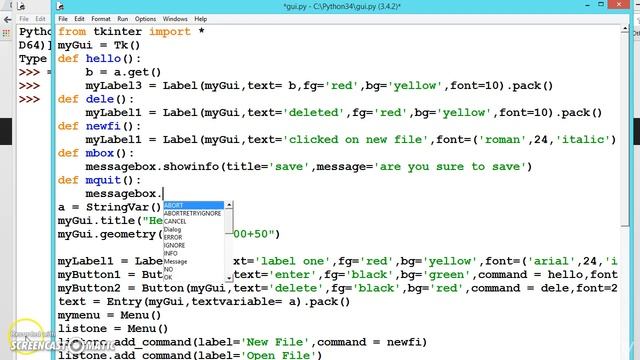Click the myButton2 = Button line
Image resolution: width=640 pixels, height=360 pixels.
tap(338, 288)
